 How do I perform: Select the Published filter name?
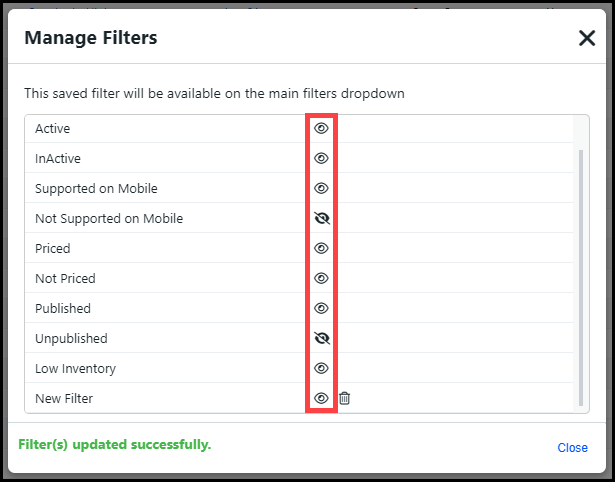63,309
